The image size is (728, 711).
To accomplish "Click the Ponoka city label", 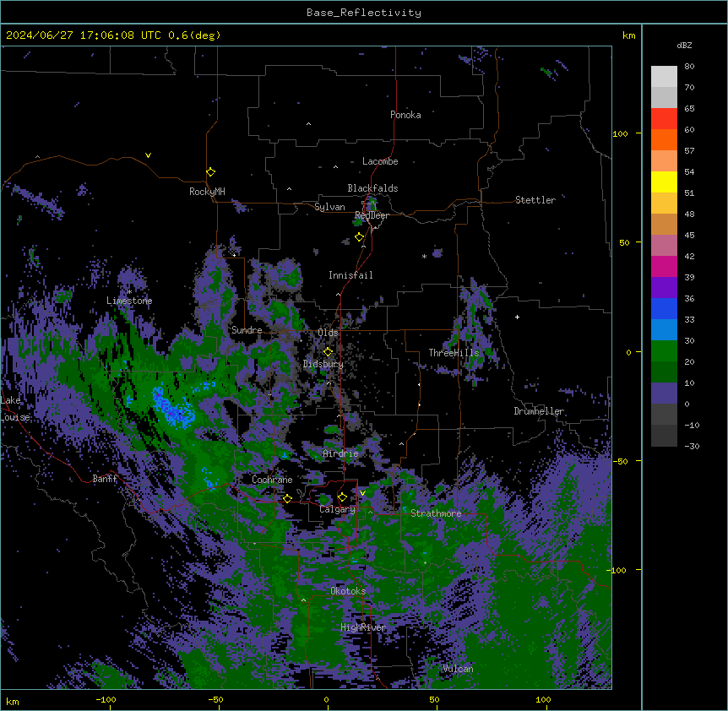I will (x=405, y=115).
